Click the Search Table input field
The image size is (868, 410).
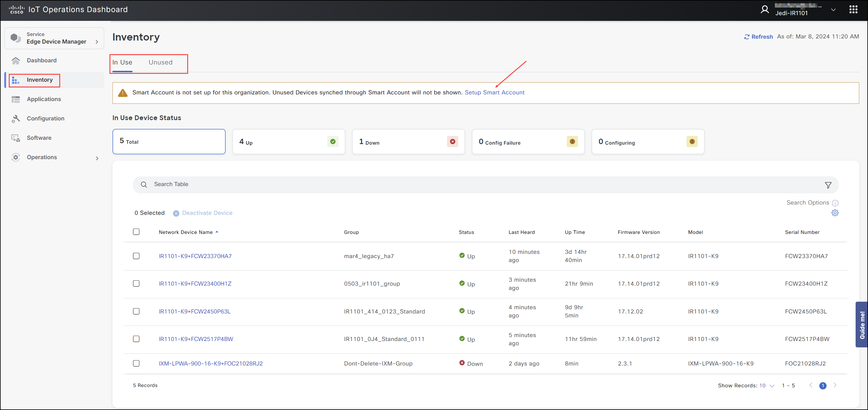[x=485, y=185]
